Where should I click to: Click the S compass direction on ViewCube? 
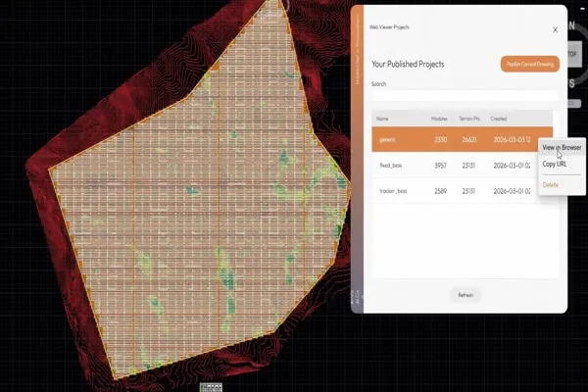(572, 83)
